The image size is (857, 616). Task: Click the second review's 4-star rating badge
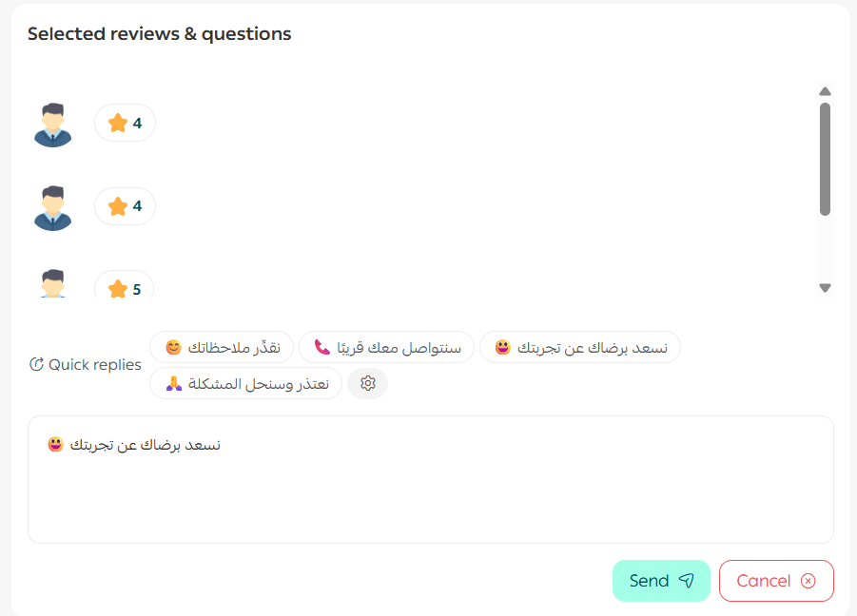125,206
